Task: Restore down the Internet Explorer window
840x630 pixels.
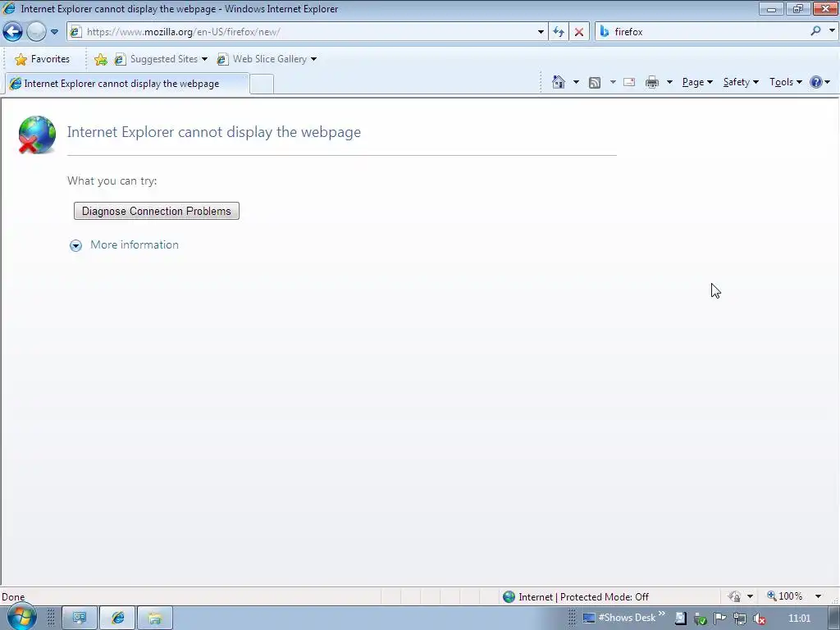Action: (x=798, y=8)
